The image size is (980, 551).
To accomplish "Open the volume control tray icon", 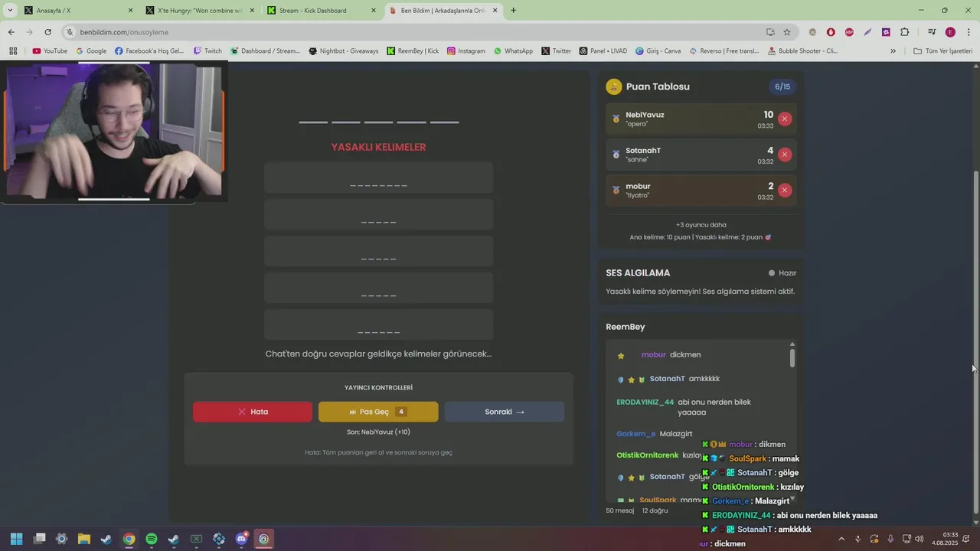I will pyautogui.click(x=920, y=539).
